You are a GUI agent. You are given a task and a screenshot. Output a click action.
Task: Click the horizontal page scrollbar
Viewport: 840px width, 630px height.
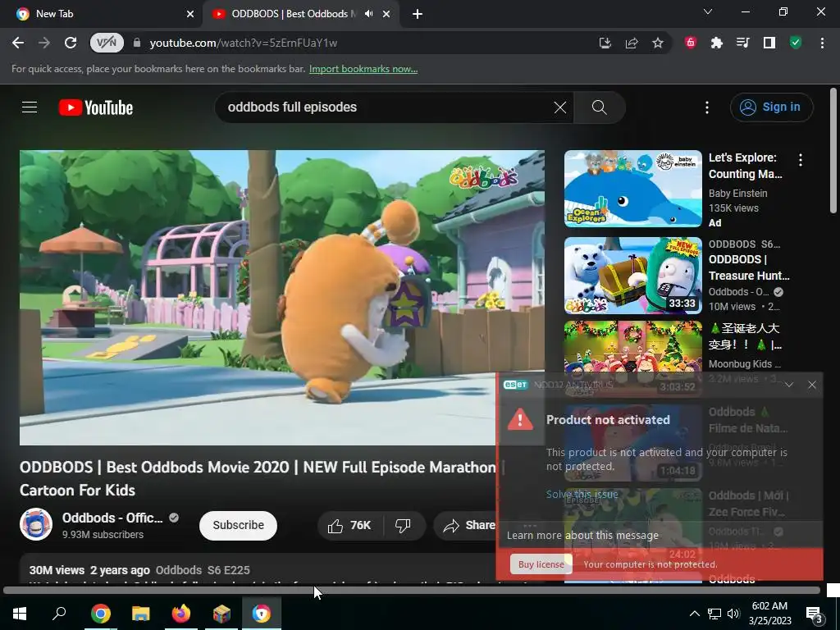[x=412, y=591]
